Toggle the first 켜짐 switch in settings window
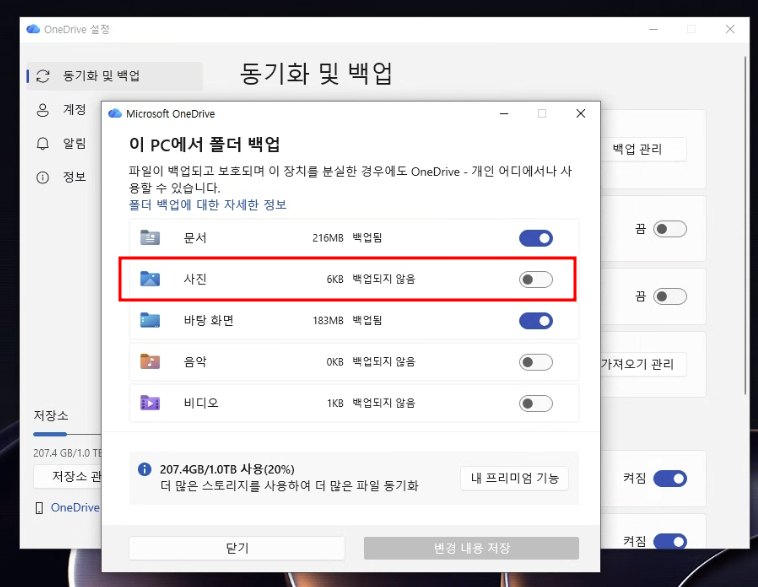This screenshot has height=587, width=758. pyautogui.click(x=670, y=478)
